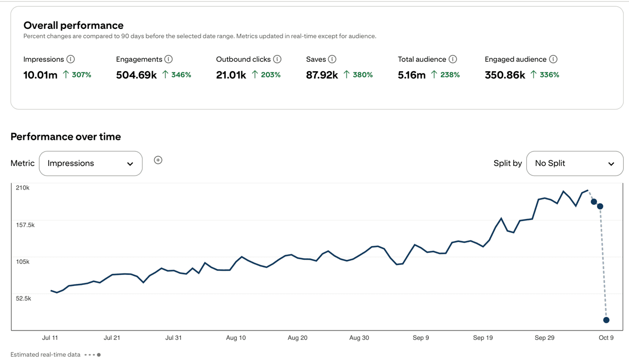Open the Outbound clicks info tooltip
Viewport: 629px width, 364px height.
click(278, 59)
